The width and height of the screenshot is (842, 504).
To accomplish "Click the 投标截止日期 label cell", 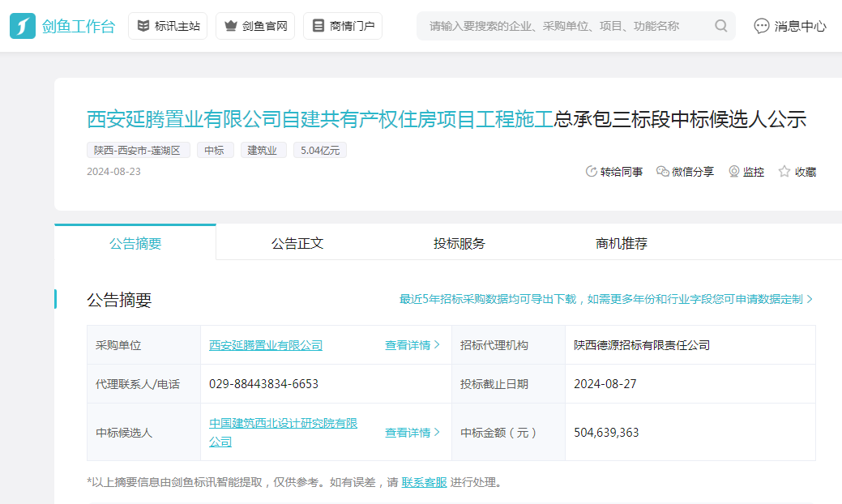I will click(508, 384).
